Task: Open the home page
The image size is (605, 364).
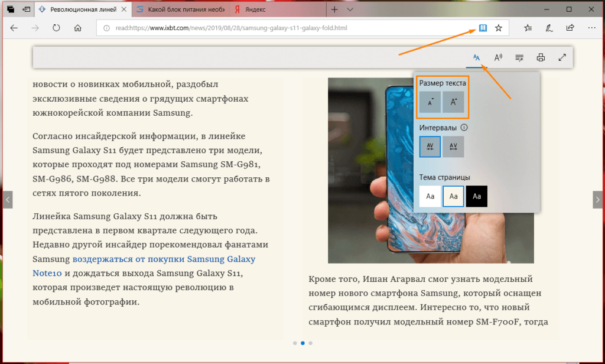Action: click(77, 28)
